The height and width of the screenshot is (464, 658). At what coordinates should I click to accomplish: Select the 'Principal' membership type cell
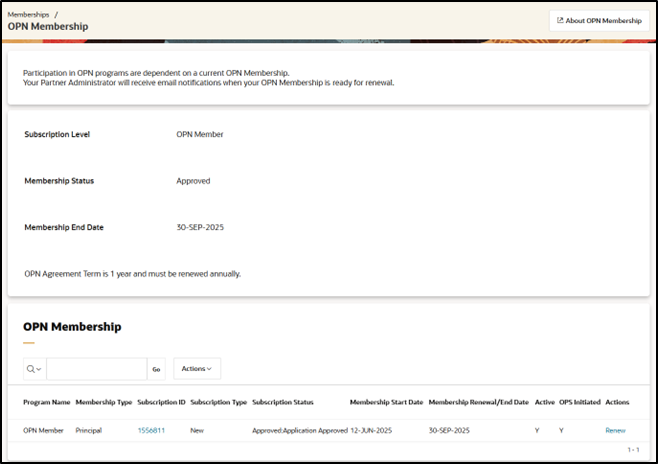89,430
